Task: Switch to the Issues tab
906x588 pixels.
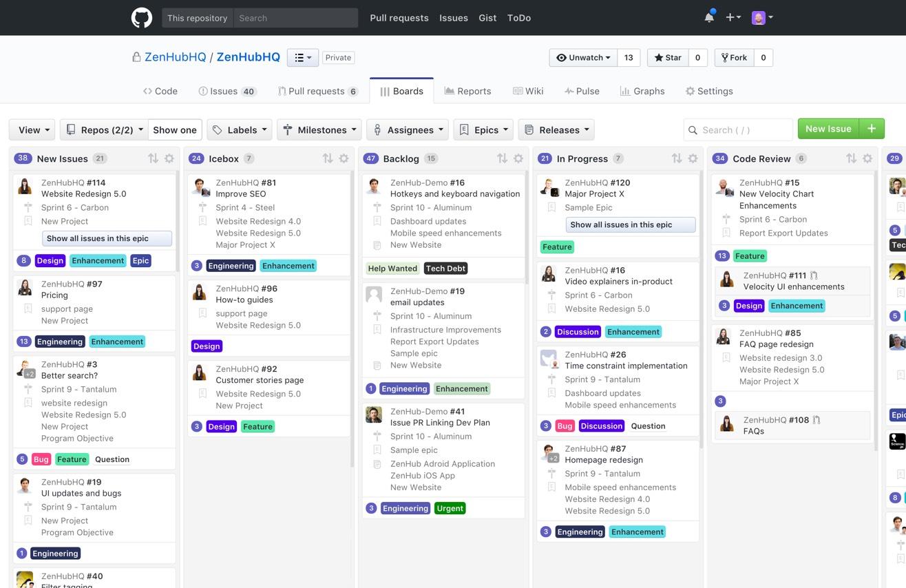Action: (227, 91)
